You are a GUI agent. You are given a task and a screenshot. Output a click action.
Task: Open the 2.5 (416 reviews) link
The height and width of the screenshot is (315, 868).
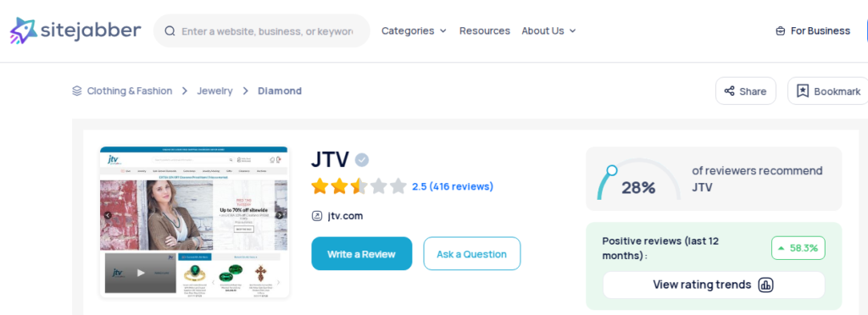pos(453,187)
